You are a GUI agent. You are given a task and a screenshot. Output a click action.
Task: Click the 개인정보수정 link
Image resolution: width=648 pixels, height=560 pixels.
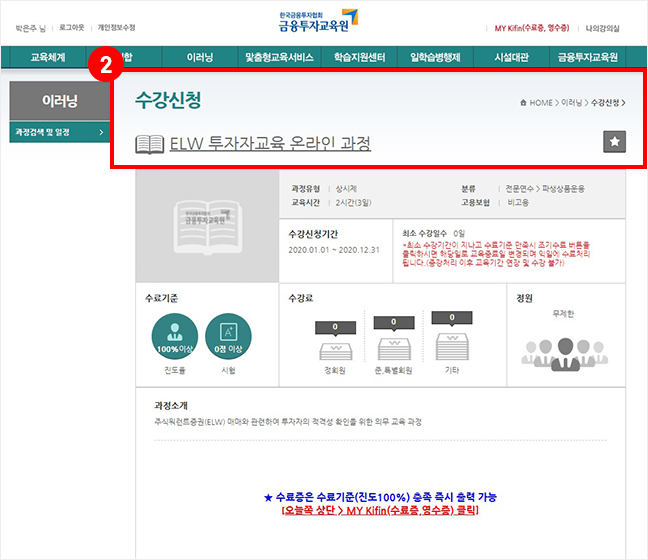click(117, 28)
